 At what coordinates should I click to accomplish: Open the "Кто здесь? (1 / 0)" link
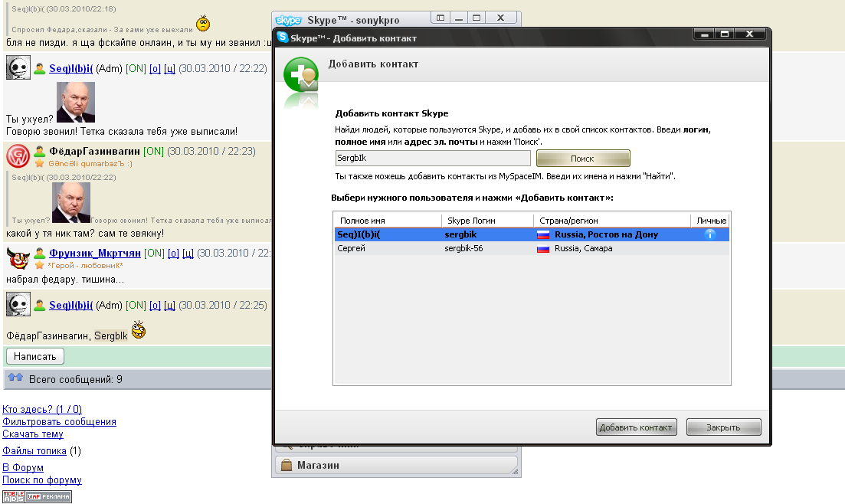(x=42, y=409)
